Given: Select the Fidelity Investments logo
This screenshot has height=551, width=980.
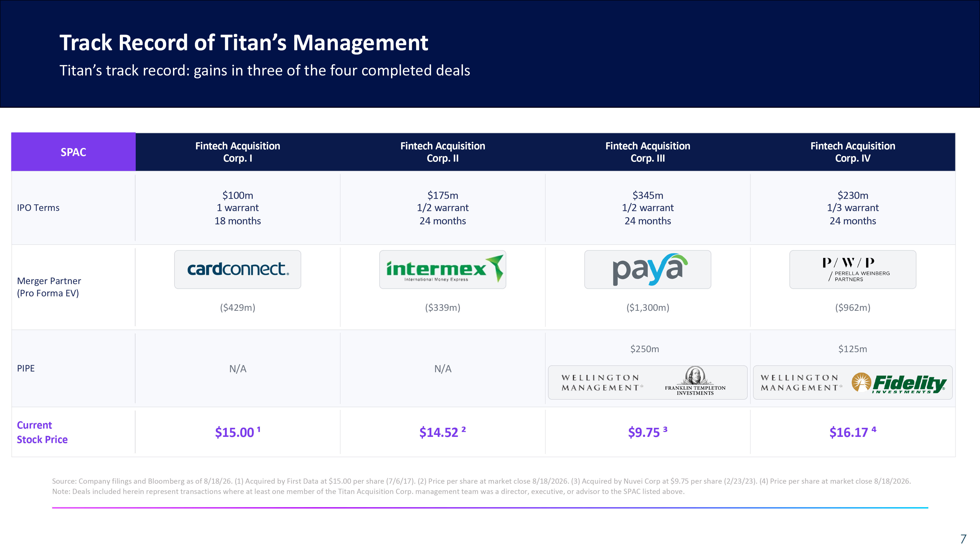Looking at the screenshot, I should click(x=899, y=383).
